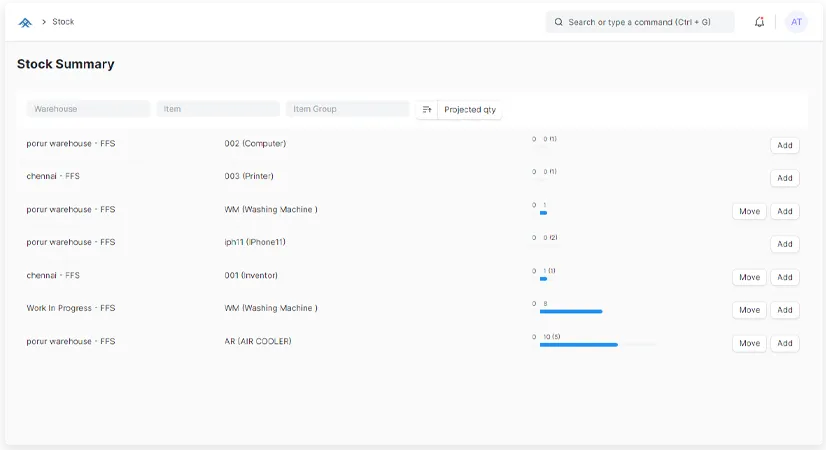
Task: Click the search icon in command bar
Action: 558,22
